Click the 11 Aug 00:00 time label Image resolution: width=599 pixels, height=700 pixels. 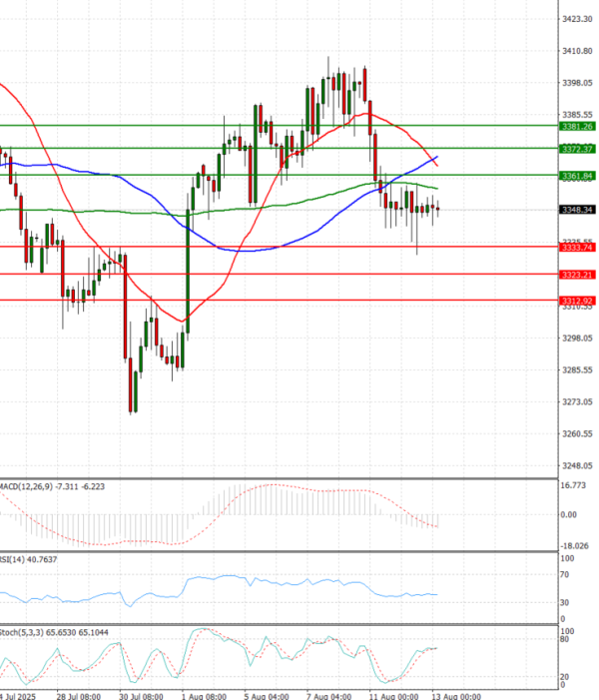tap(393, 696)
